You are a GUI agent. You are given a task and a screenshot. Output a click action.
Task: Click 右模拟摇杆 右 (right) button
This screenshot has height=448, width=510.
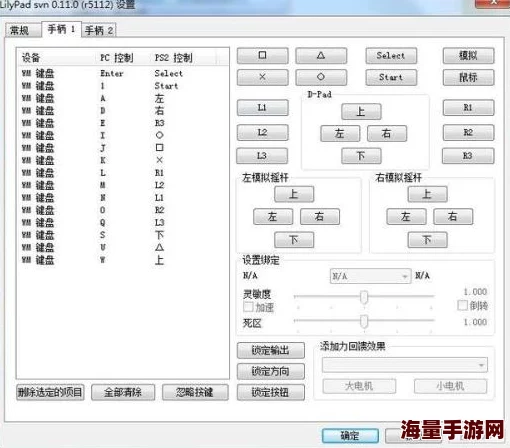(453, 217)
